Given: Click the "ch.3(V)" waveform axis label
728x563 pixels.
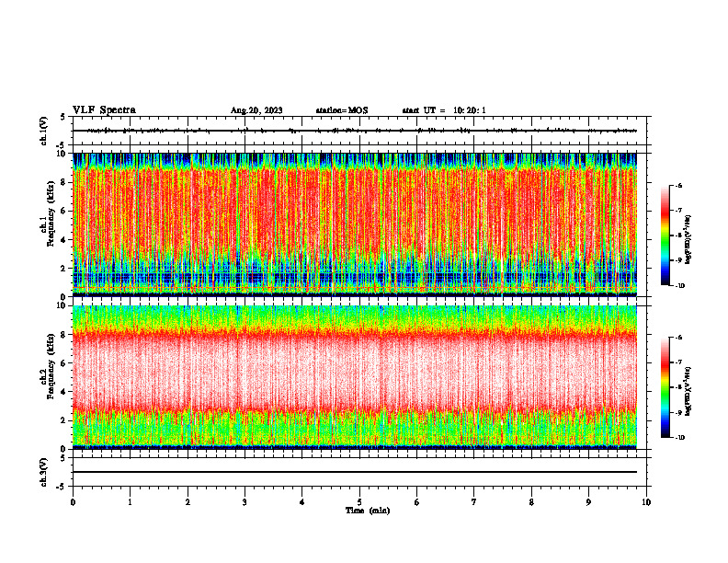Looking at the screenshot, I should (x=44, y=472).
